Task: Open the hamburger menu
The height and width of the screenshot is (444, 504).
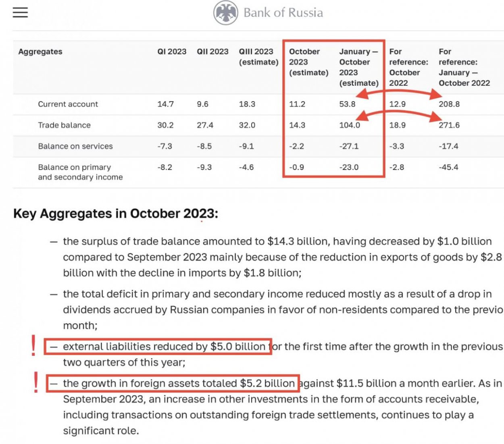Action: 20,12
